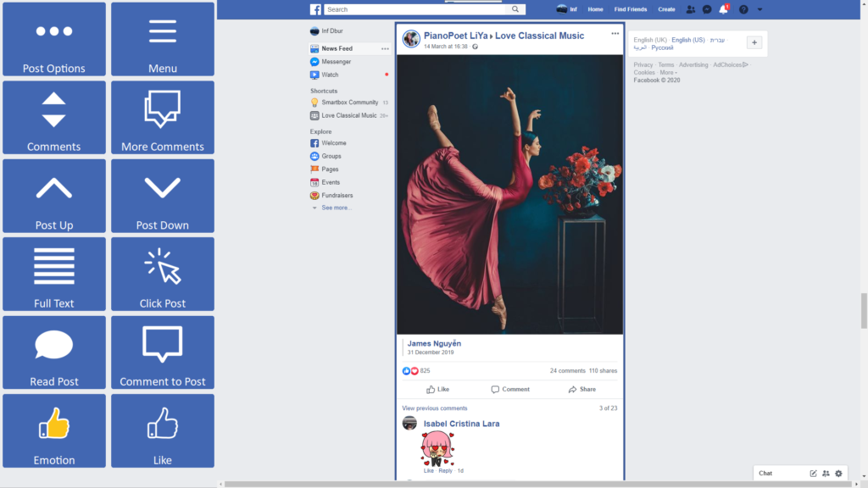Open the Emotion thumbs-up tile
Viewport: 868px width, 488px height.
54,430
